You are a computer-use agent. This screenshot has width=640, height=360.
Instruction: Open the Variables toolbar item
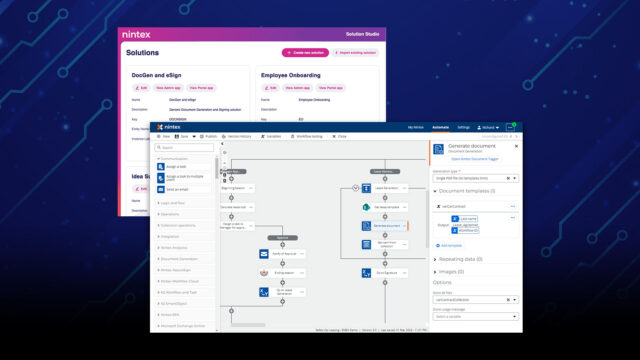(x=271, y=136)
